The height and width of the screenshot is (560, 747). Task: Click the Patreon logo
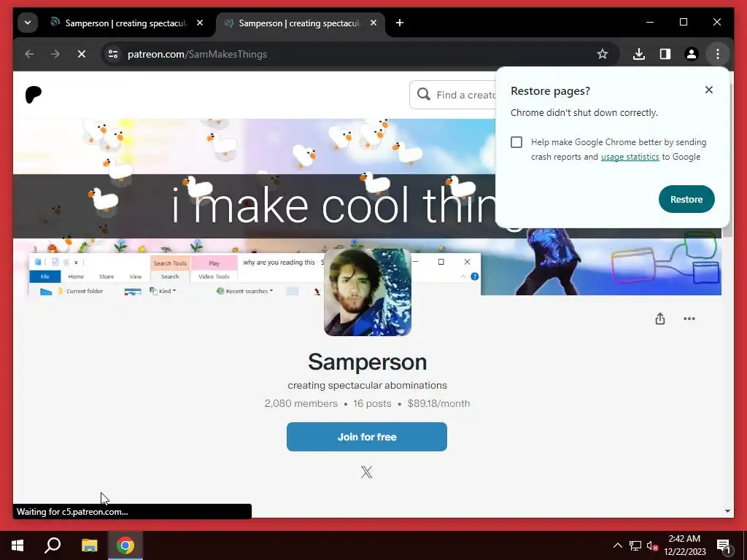[x=34, y=95]
